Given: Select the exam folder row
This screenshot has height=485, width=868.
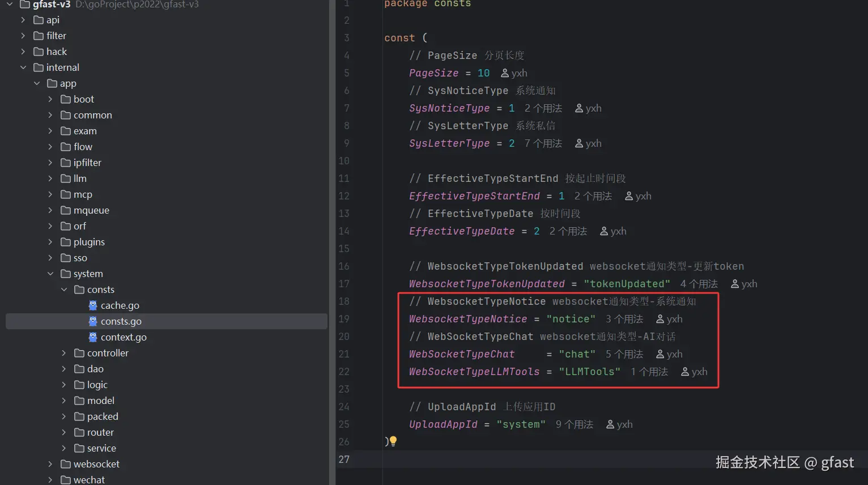Looking at the screenshot, I should [167, 131].
